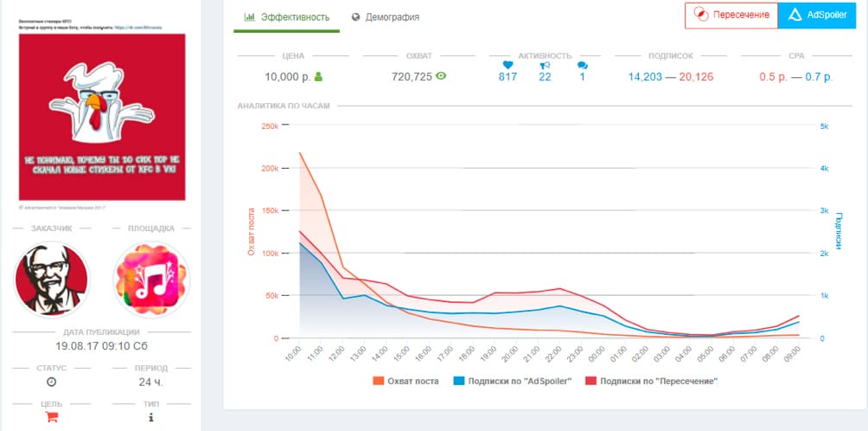Click the KFC rooster ad image
This screenshot has width=868, height=431.
[102, 117]
